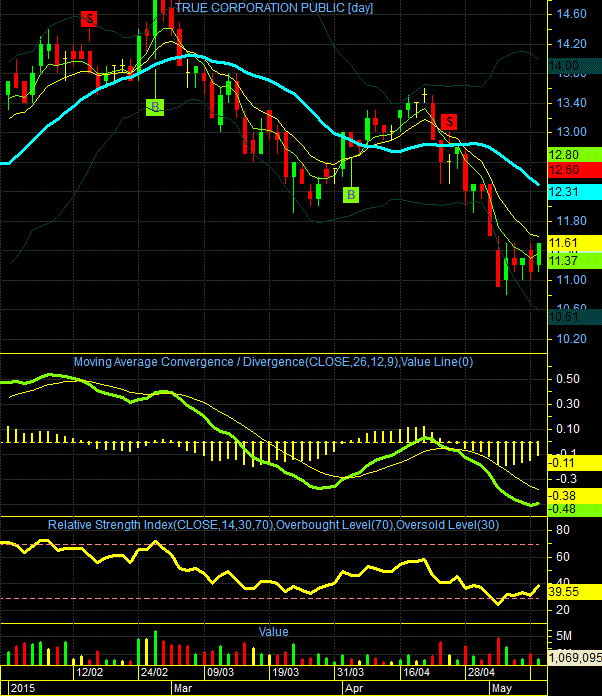Click the Mar month label
The image size is (602, 696).
coord(182,688)
